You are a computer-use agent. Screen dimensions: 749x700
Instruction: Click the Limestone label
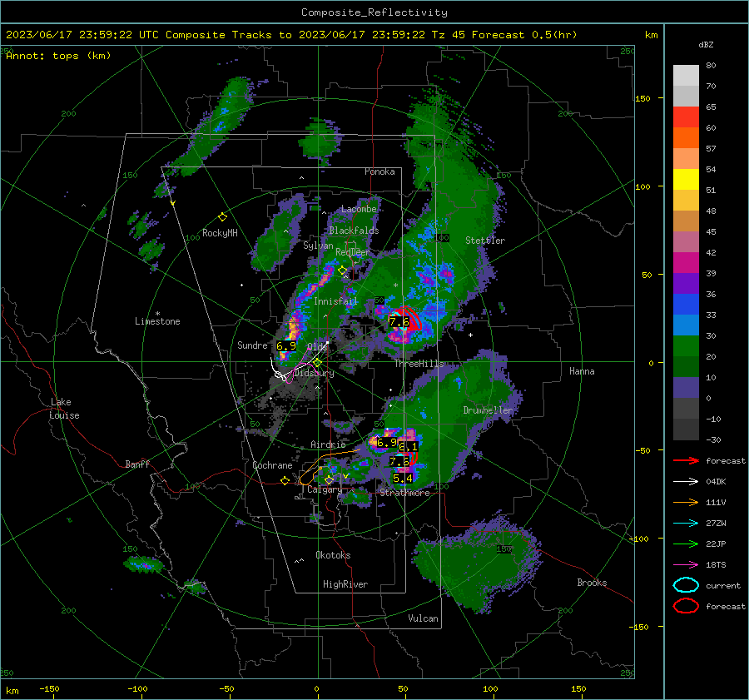pos(157,321)
